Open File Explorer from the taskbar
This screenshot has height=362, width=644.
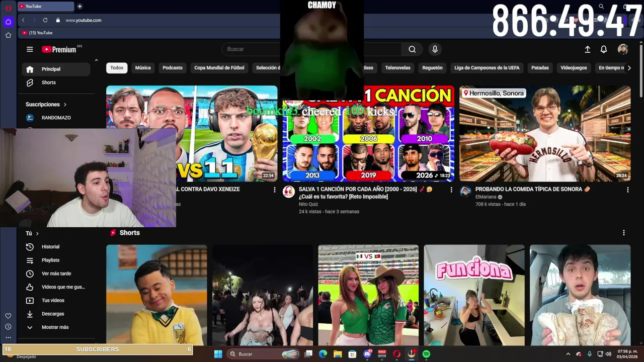[338, 354]
